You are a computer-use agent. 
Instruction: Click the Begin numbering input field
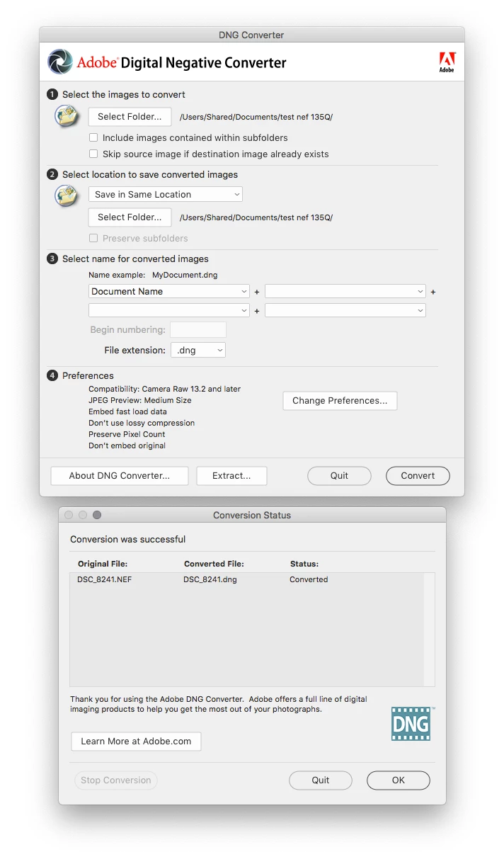point(198,329)
